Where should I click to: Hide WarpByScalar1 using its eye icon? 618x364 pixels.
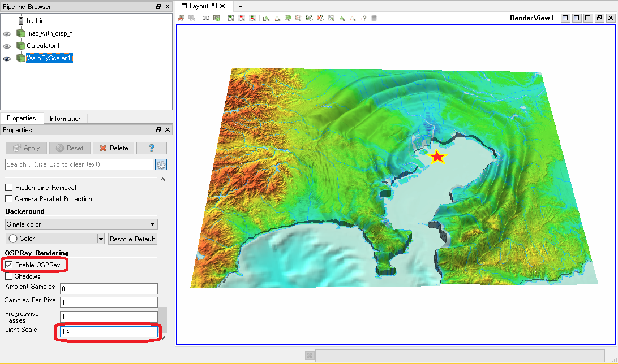7,59
